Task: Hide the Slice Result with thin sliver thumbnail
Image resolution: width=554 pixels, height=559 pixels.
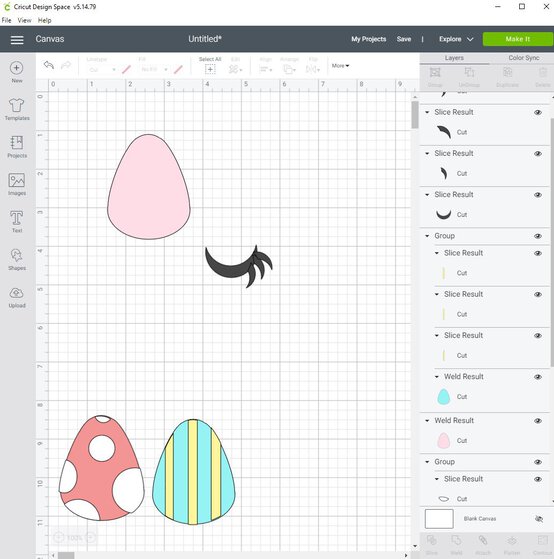Action: point(538,154)
